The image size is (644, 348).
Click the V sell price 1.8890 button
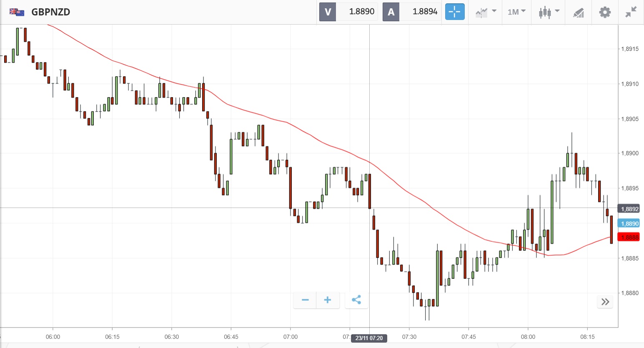(348, 12)
